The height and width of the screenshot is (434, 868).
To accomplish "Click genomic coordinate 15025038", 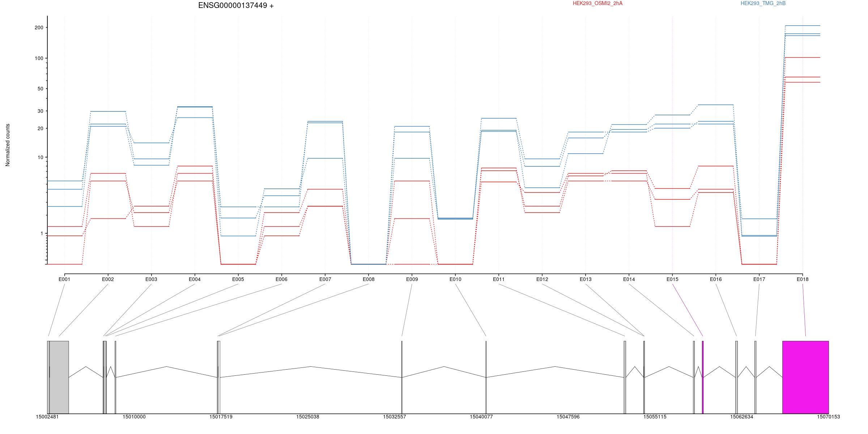I will point(307,417).
